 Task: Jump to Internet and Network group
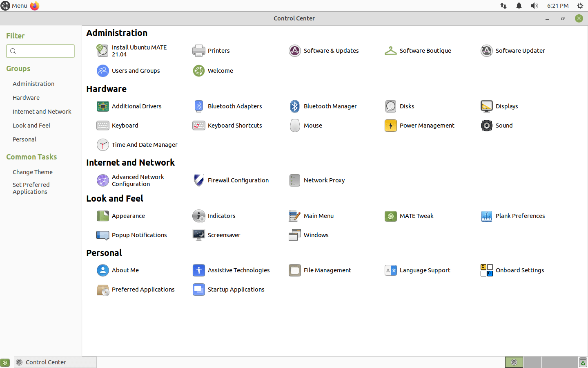click(x=42, y=112)
